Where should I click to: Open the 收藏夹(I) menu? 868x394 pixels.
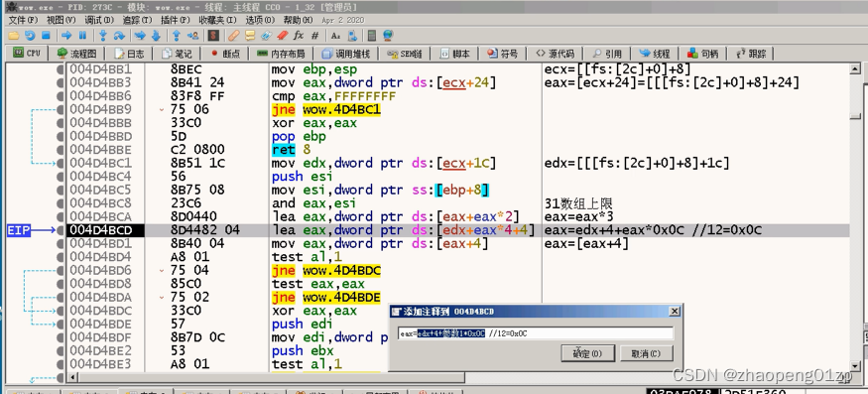[217, 20]
